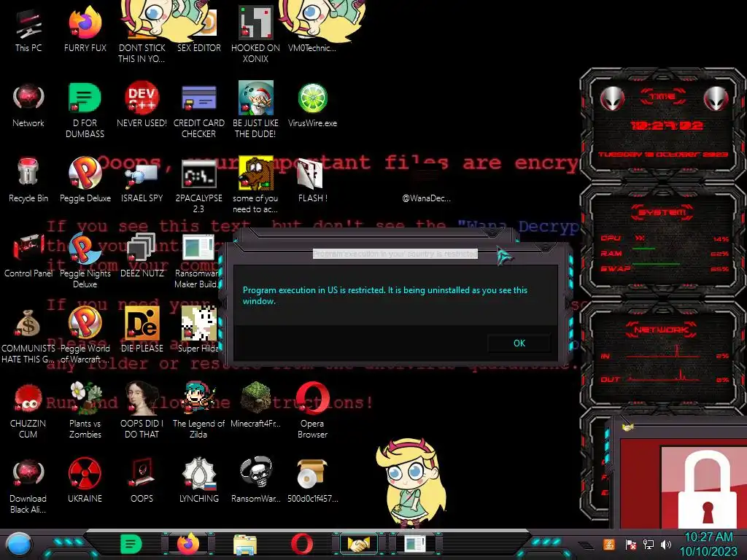Select The Legend of Zilda icon
The width and height of the screenshot is (747, 560).
coord(198,411)
